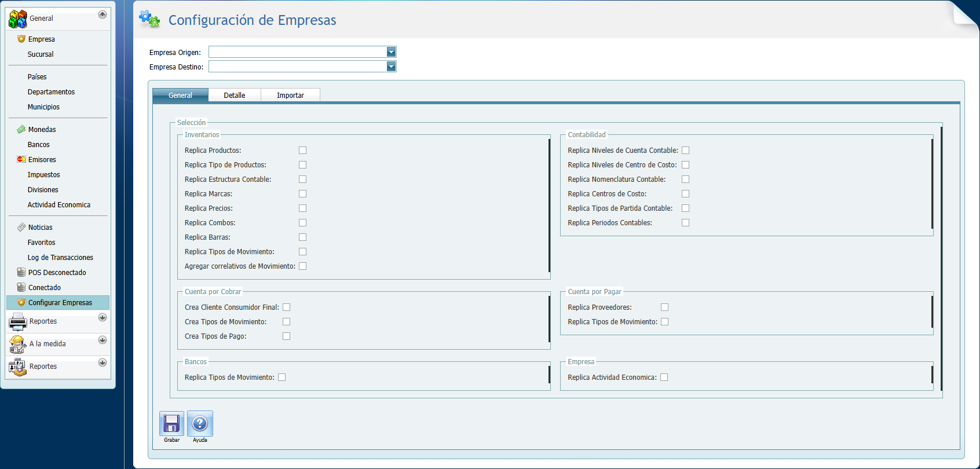Open Empresa Origen dropdown arrow
This screenshot has height=469, width=980.
pos(391,52)
